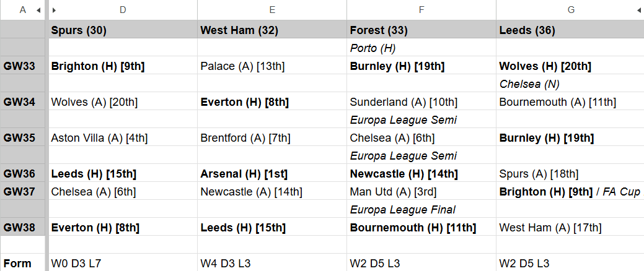Click the left arrow beside column A header
This screenshot has width=644, height=271.
point(38,10)
